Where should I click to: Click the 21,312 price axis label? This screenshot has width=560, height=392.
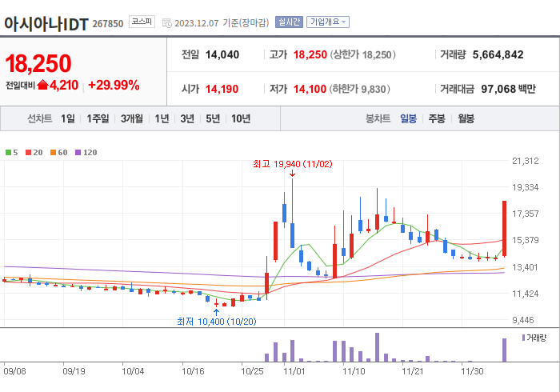pos(526,161)
